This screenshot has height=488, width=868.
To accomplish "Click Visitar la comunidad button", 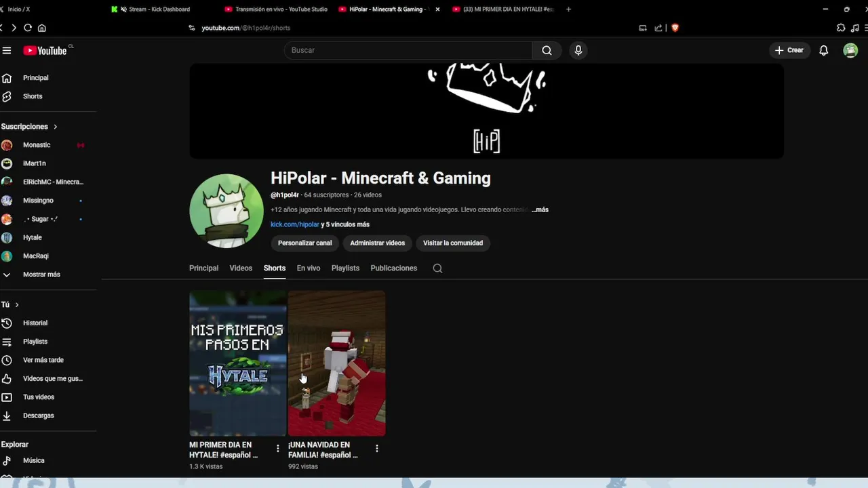I will [453, 243].
